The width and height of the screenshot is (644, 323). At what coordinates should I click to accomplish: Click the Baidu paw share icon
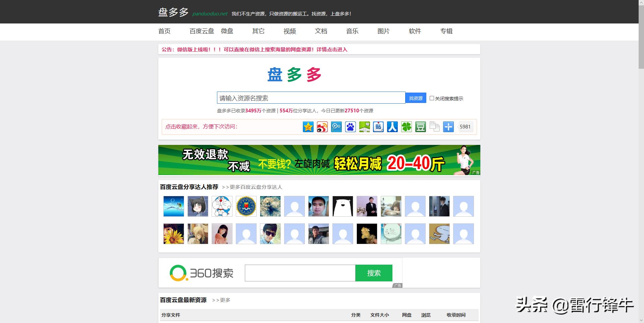[x=350, y=127]
